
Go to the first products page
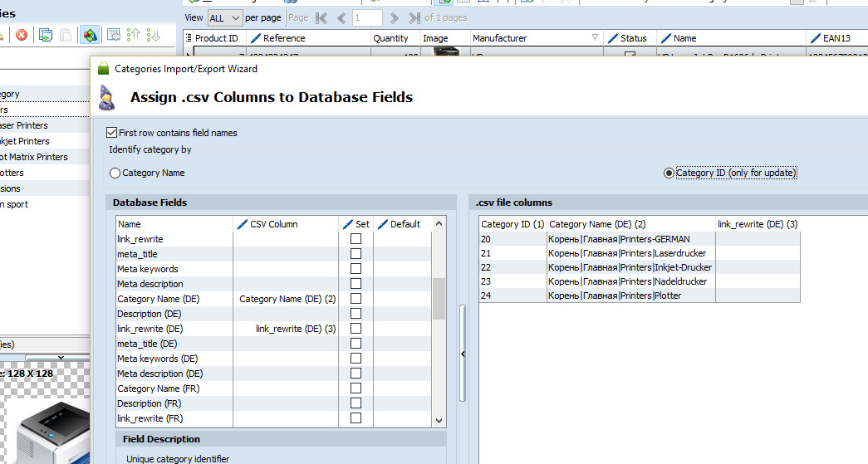pos(321,17)
